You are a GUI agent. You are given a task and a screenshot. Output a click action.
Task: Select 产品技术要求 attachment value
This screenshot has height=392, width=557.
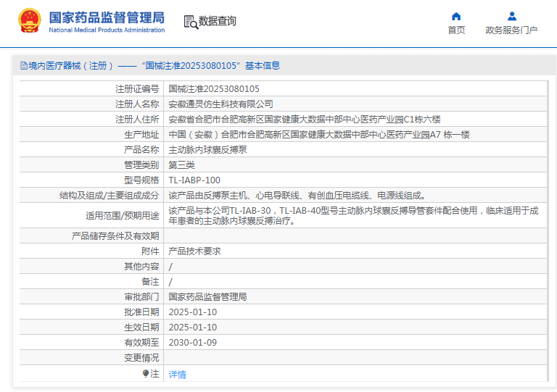click(194, 251)
